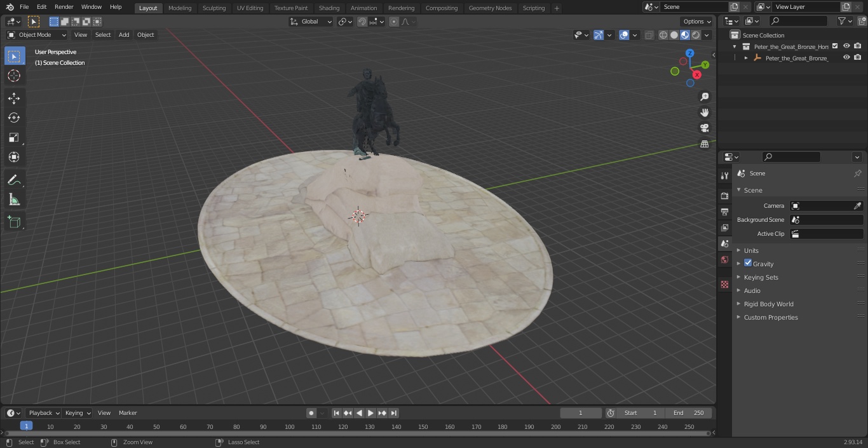The width and height of the screenshot is (868, 448).
Task: Select the Annotate tool
Action: pos(14,180)
